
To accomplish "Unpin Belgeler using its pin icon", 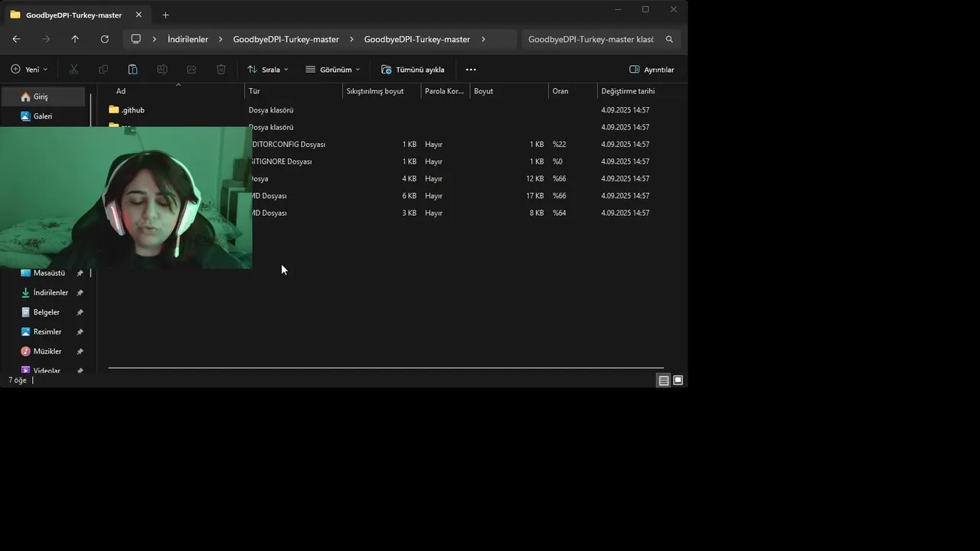I will point(80,312).
